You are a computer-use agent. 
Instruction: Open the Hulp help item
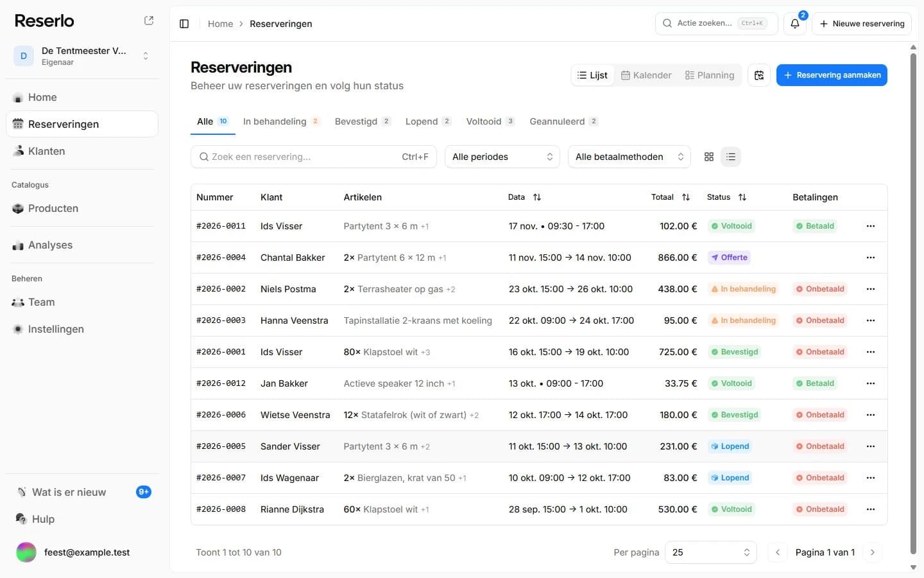pos(82,519)
